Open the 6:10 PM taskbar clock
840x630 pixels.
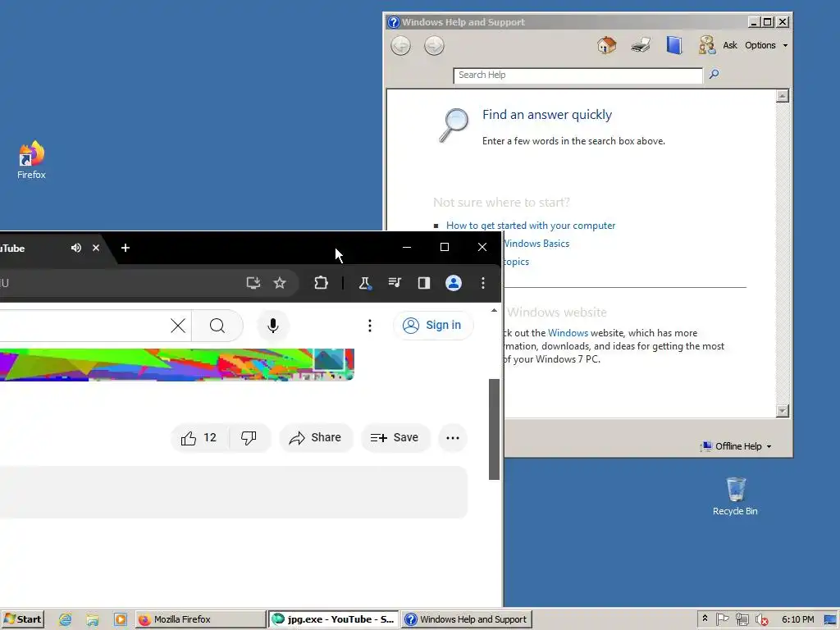pyautogui.click(x=797, y=619)
